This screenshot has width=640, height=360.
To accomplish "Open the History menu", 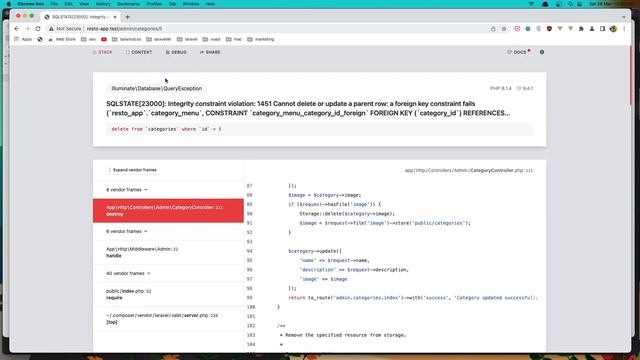I will pos(103,4).
